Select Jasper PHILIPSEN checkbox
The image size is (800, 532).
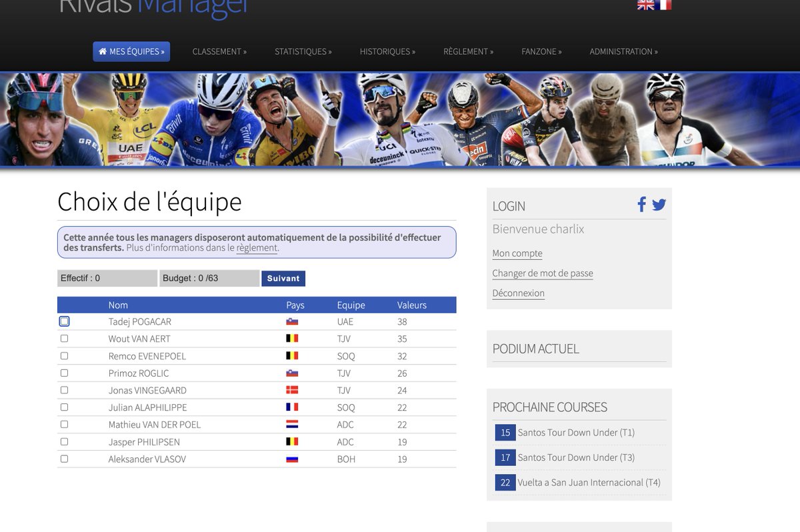pyautogui.click(x=64, y=441)
